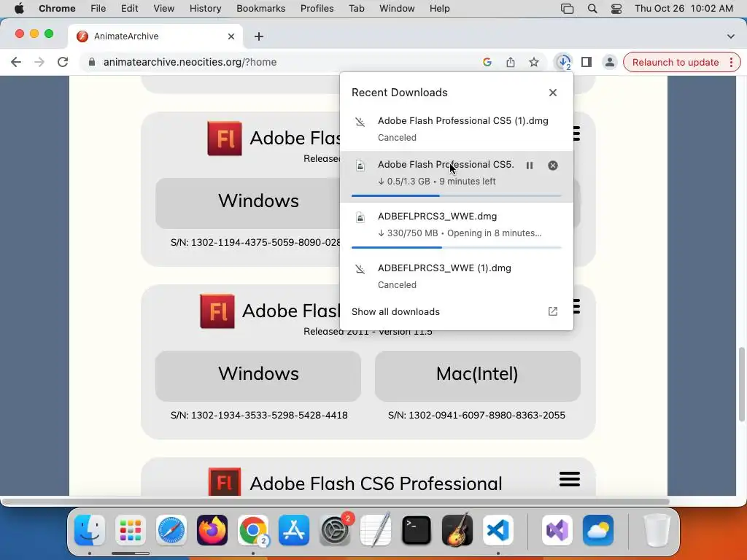747x560 pixels.
Task: Select serial number 1302-0941-6097-8980-8363-2055
Action: tap(487, 415)
